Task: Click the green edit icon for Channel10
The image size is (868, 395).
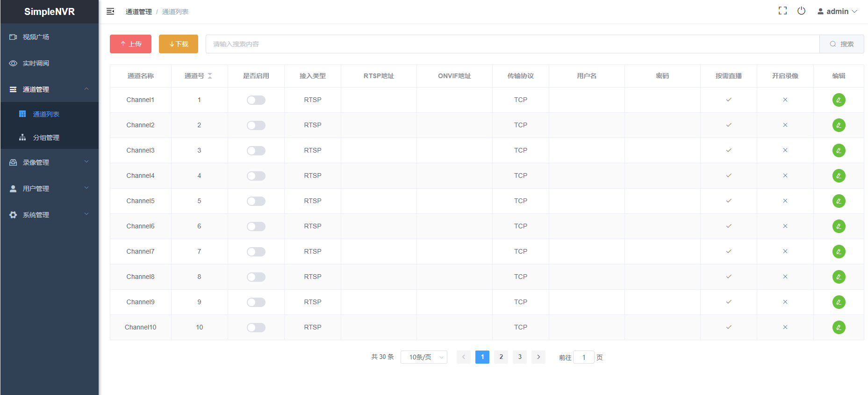Action: [x=839, y=328]
